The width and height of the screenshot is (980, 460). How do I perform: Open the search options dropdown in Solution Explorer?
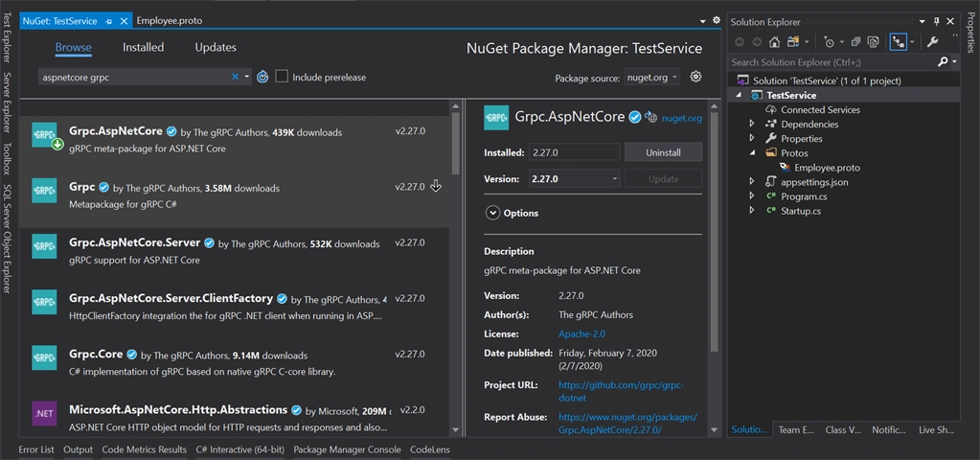point(954,62)
